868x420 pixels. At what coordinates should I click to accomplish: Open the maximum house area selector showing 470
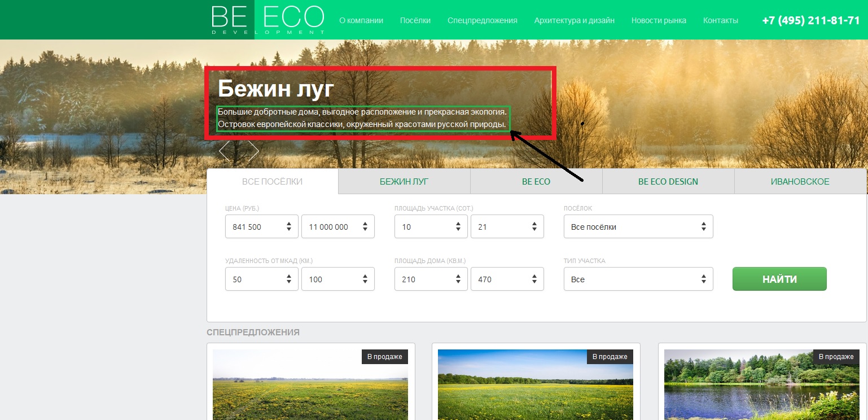point(506,279)
